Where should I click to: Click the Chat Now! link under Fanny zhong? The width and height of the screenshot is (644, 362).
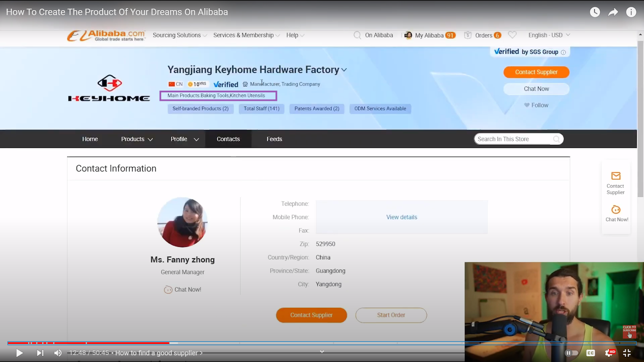183,290
